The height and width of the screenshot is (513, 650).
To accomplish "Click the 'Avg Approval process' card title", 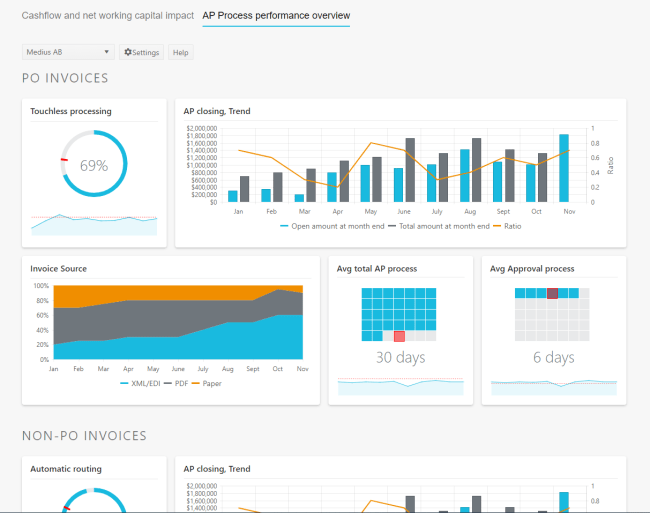I will (x=532, y=269).
